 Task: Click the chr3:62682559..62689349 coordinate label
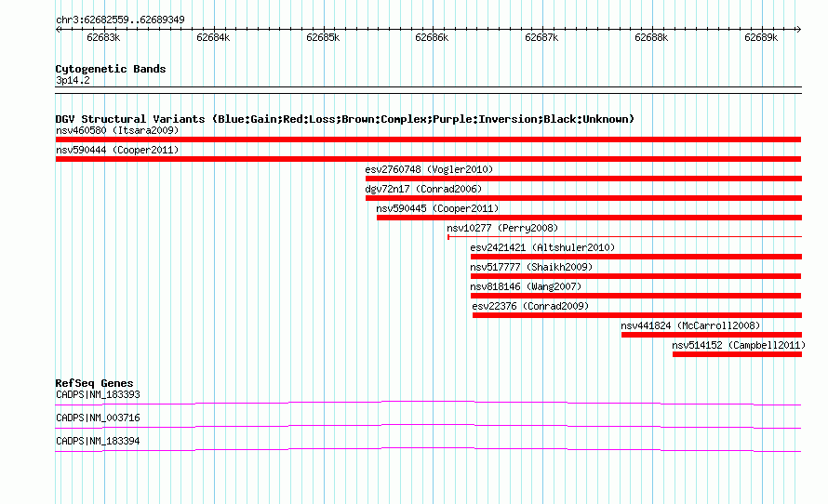120,20
